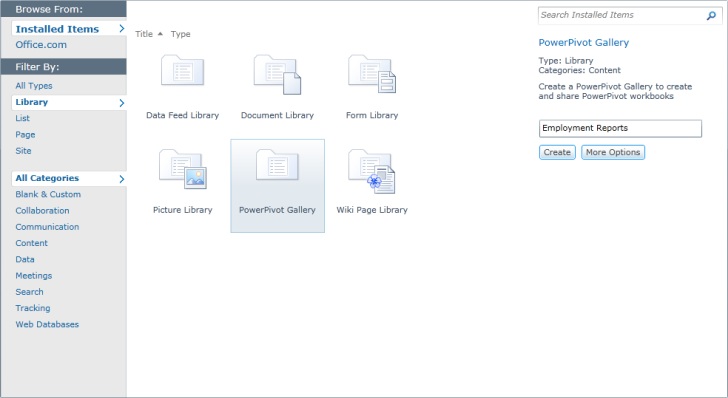Screen dimensions: 728x398
Task: Filter by Page type
Action: click(x=25, y=135)
